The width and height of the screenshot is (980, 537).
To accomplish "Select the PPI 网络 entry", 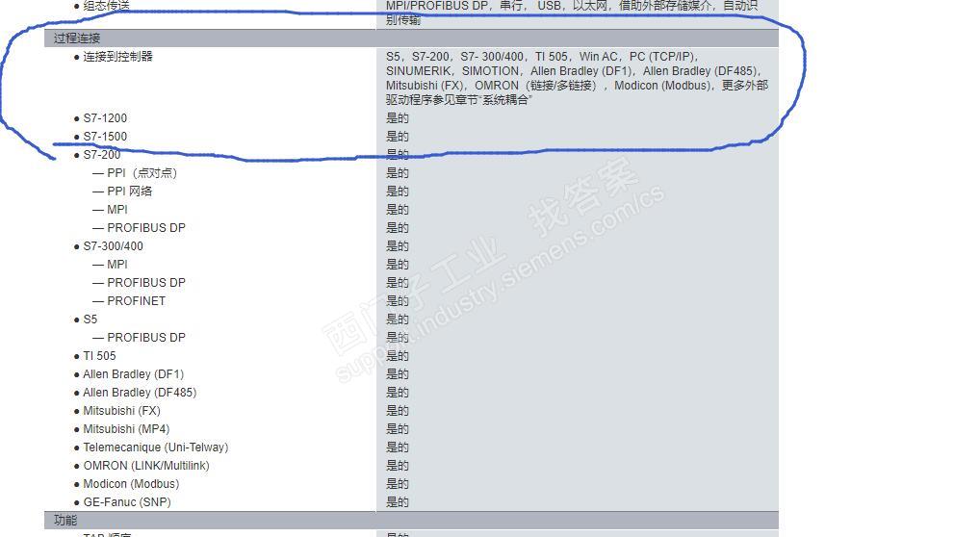I will pyautogui.click(x=129, y=192).
